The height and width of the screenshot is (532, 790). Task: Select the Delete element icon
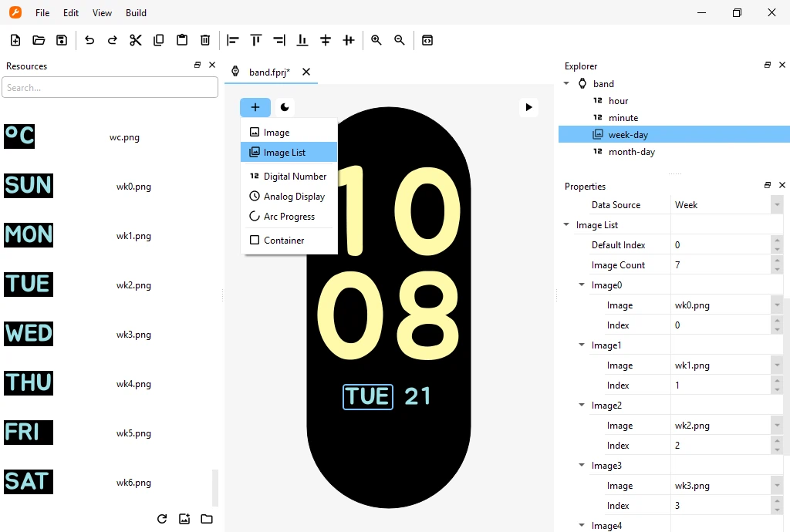(204, 40)
